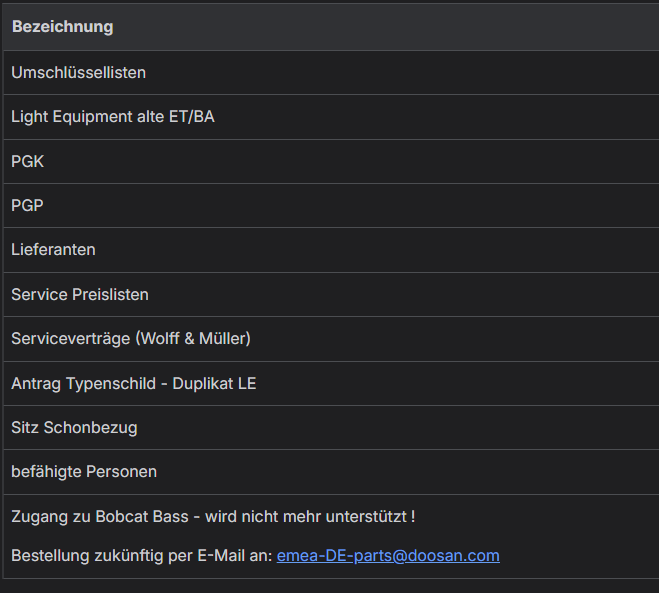Click the 'ET/BA' text

tap(190, 117)
